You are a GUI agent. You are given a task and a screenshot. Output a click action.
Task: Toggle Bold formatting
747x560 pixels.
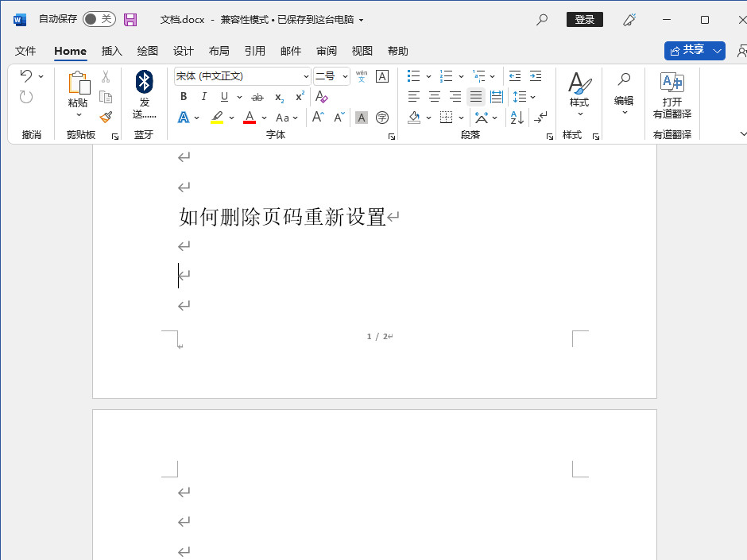(184, 97)
